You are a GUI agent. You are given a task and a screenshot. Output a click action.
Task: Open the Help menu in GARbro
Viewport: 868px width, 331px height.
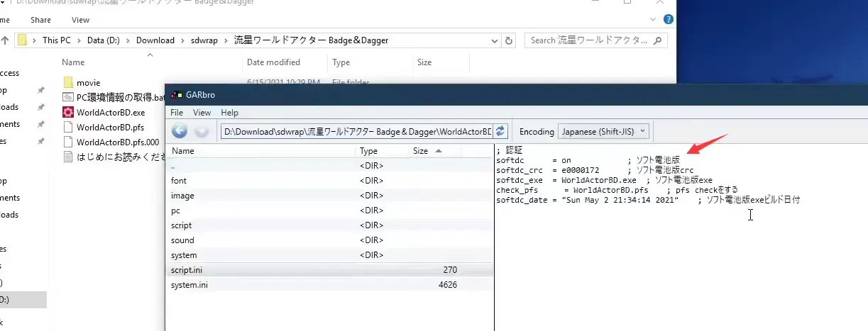pyautogui.click(x=229, y=113)
